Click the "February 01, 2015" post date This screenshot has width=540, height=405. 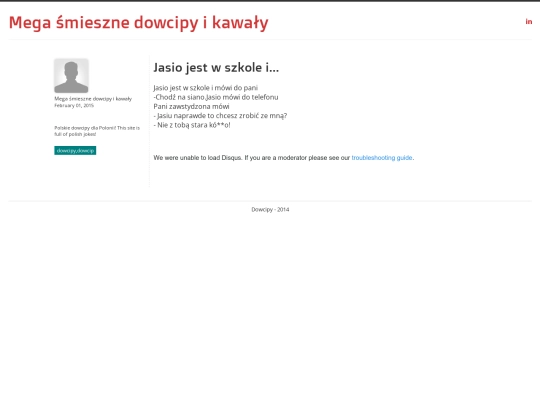point(74,105)
